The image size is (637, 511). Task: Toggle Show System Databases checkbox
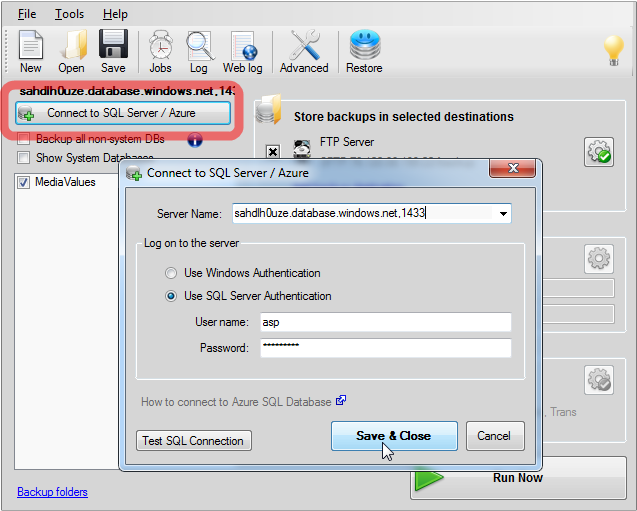point(24,157)
